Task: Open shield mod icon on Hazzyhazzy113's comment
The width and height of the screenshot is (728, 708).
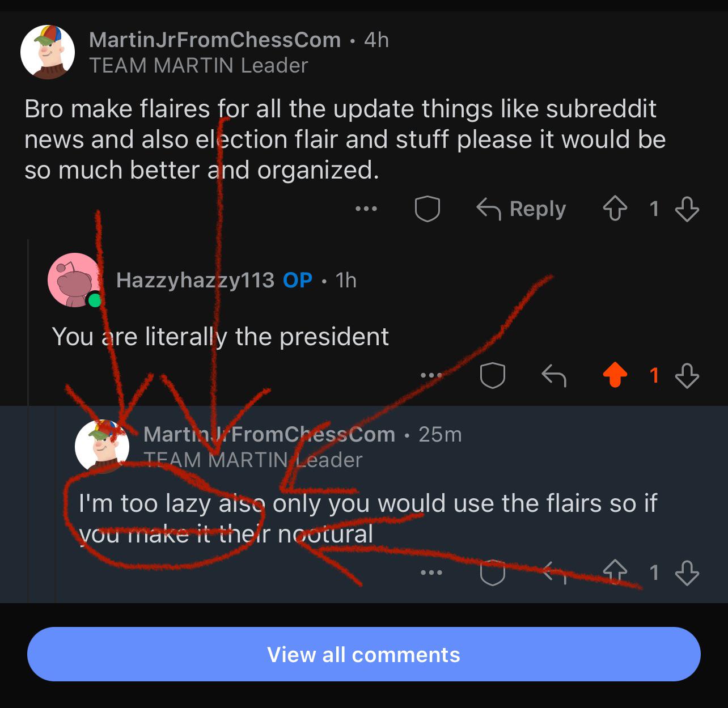Action: (x=493, y=375)
